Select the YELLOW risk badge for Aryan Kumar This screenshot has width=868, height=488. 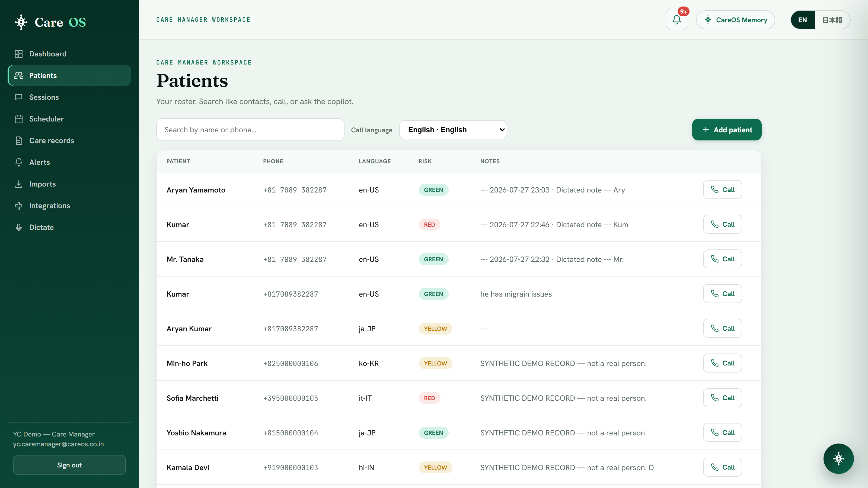coord(435,329)
